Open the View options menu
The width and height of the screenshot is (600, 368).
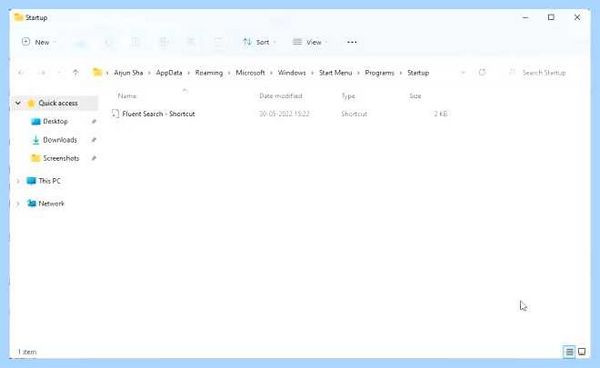tap(309, 42)
